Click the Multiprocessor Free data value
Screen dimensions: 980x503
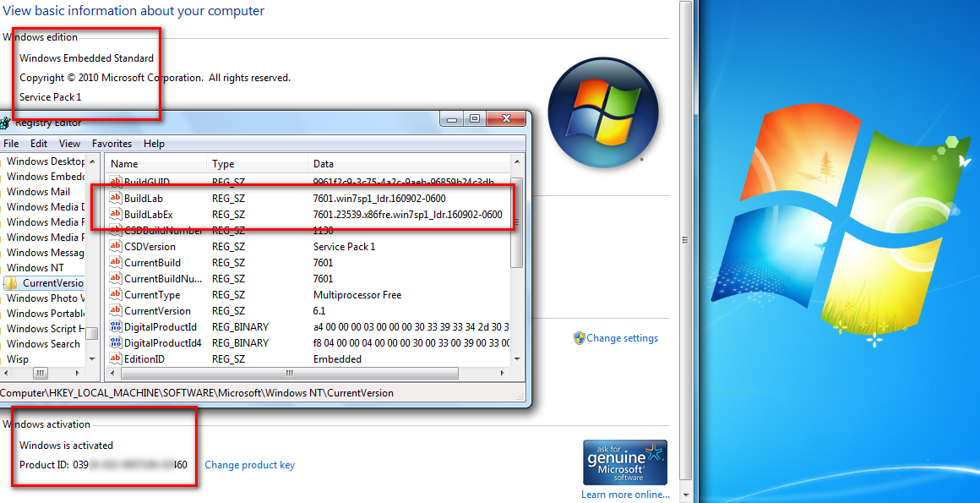(x=357, y=295)
